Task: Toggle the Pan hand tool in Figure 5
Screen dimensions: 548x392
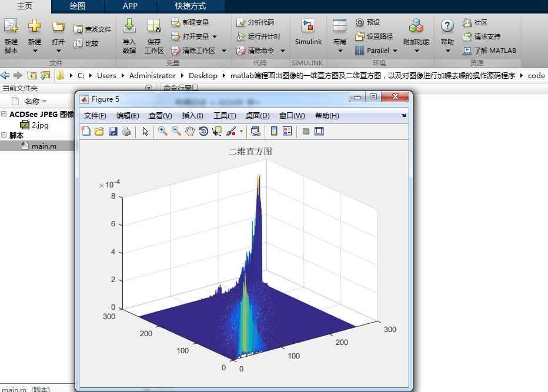Action: [x=190, y=132]
